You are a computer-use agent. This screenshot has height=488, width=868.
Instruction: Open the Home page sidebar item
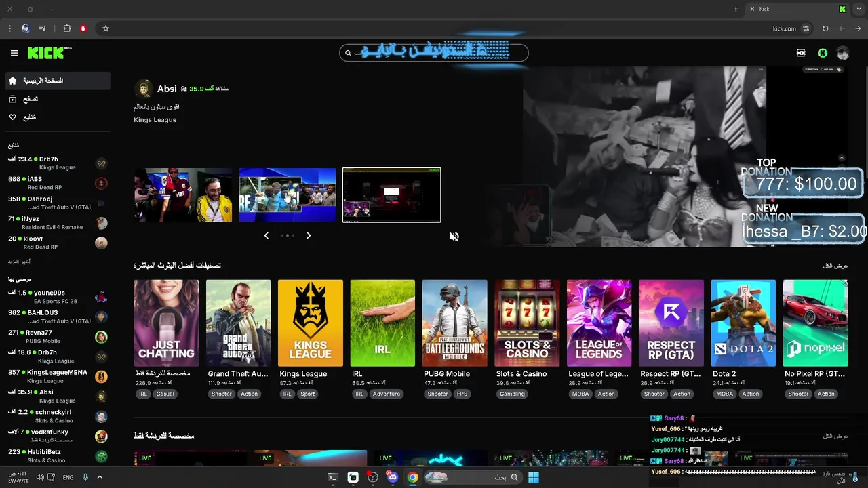[57, 81]
